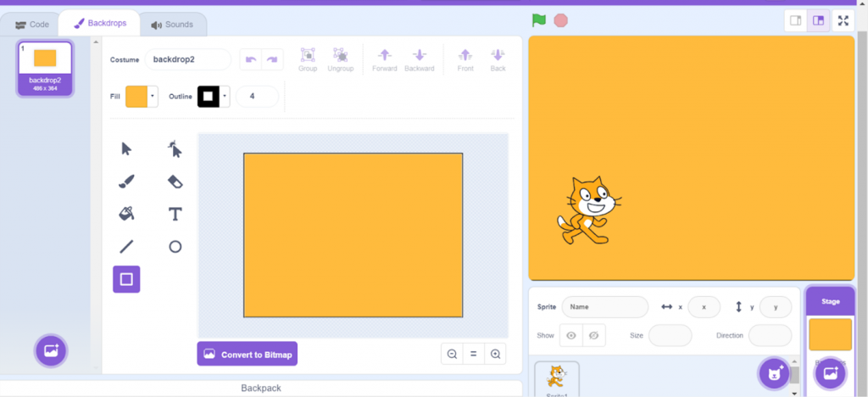The image size is (868, 397).
Task: Choose the Text tool
Action: (x=175, y=213)
